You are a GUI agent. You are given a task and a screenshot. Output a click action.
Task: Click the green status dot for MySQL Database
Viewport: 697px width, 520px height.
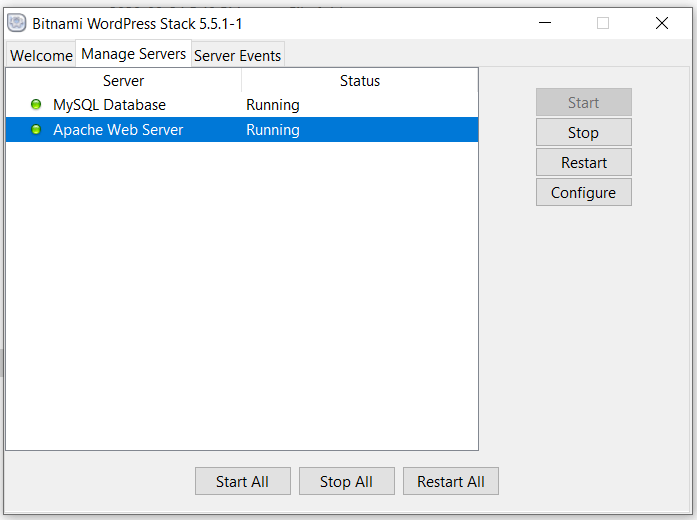(x=36, y=104)
